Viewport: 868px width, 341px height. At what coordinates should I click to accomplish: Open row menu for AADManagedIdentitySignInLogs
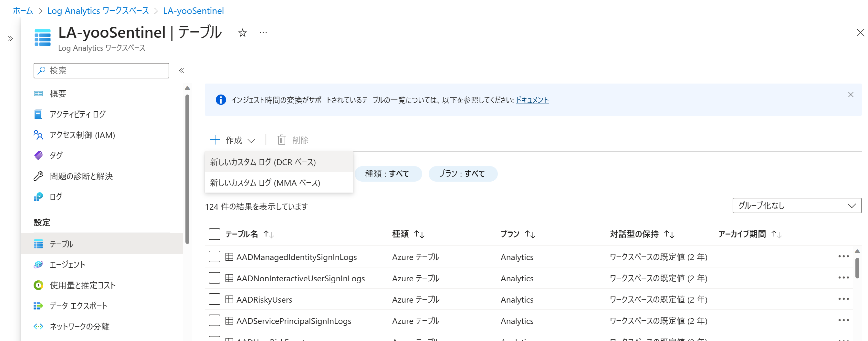click(843, 256)
